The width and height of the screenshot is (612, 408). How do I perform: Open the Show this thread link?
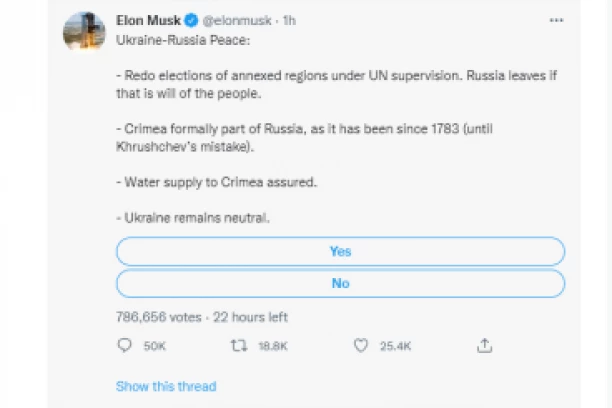click(166, 386)
